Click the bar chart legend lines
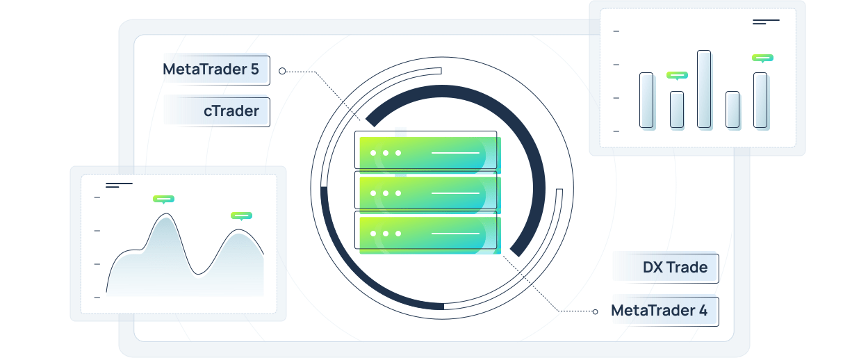Image resolution: width=868 pixels, height=358 pixels. point(766,22)
